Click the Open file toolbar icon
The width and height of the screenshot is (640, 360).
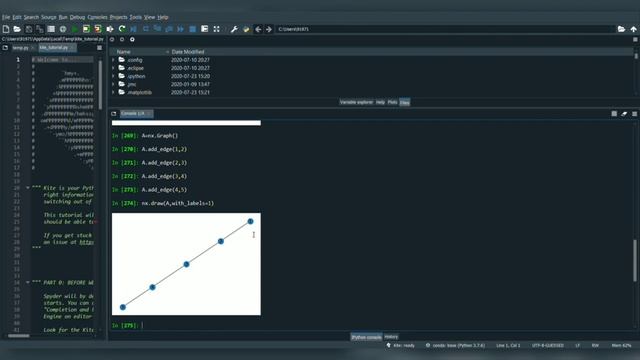coord(17,29)
